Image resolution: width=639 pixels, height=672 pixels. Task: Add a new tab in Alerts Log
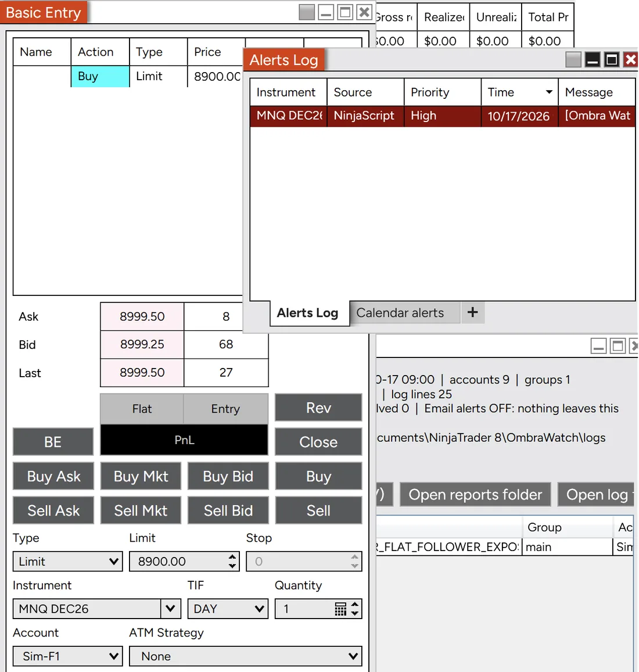point(472,312)
